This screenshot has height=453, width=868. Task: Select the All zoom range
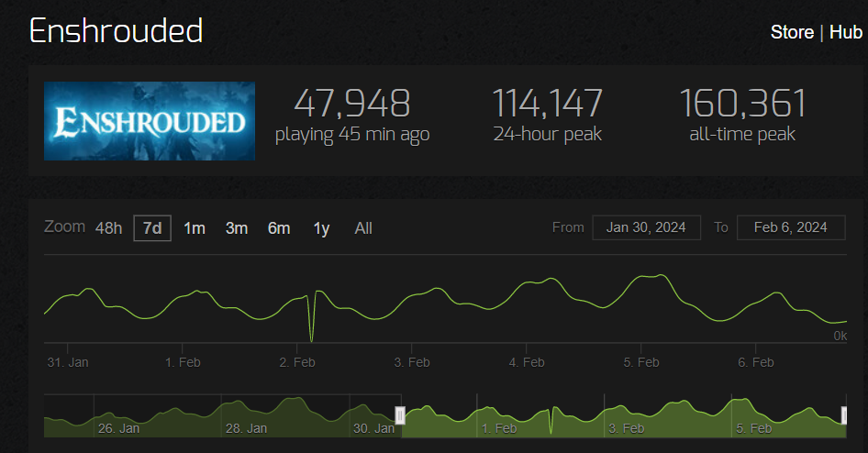pyautogui.click(x=363, y=228)
